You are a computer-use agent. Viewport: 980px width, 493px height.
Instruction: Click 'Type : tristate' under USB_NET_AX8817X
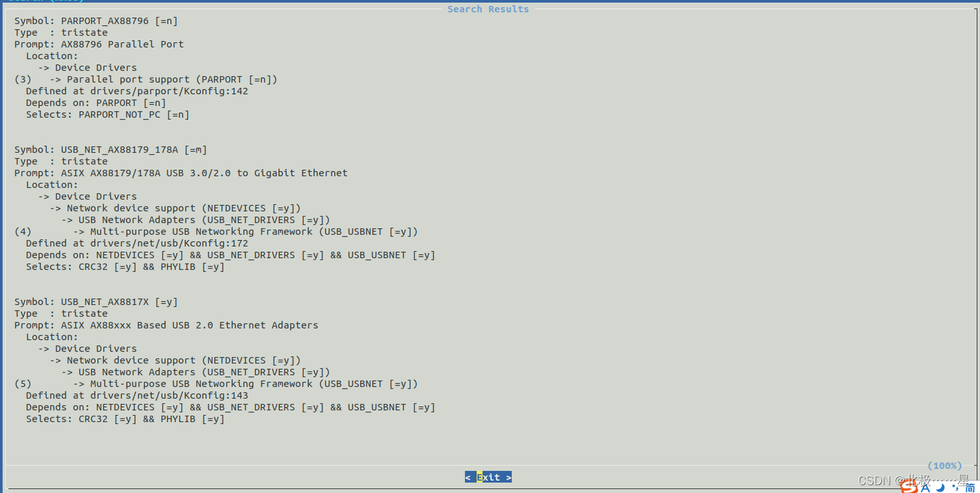click(x=61, y=313)
